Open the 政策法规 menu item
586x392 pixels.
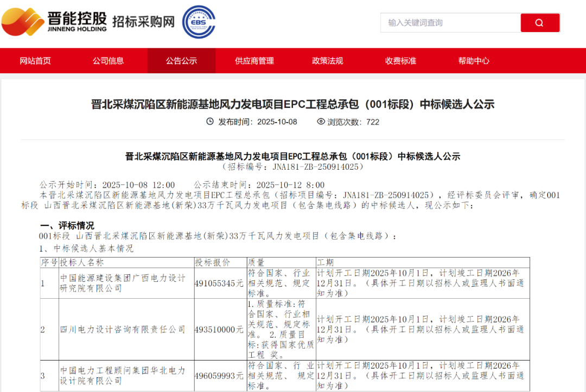328,61
